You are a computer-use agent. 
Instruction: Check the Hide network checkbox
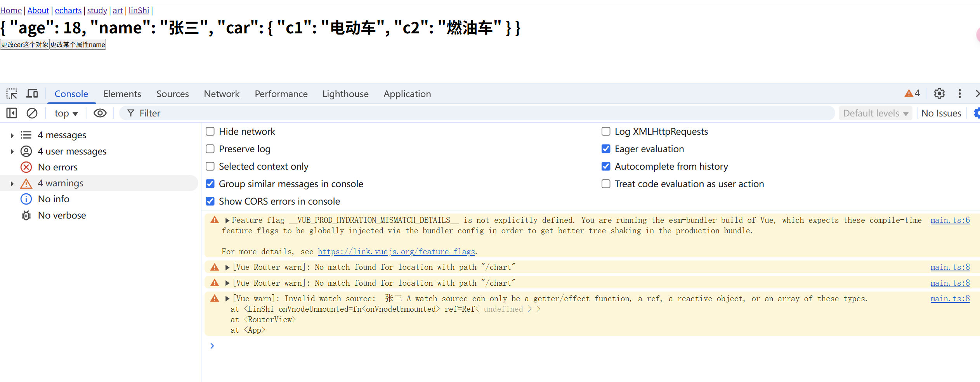tap(210, 132)
